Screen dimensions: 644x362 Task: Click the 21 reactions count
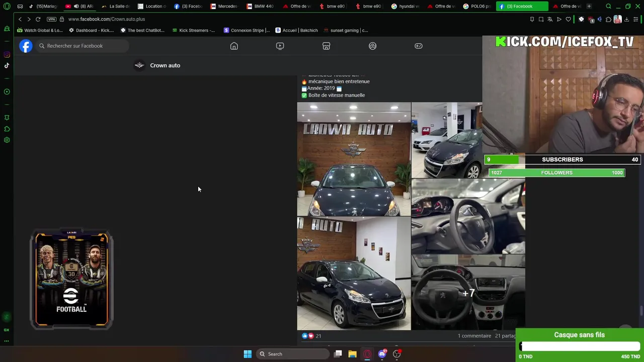[318, 336]
